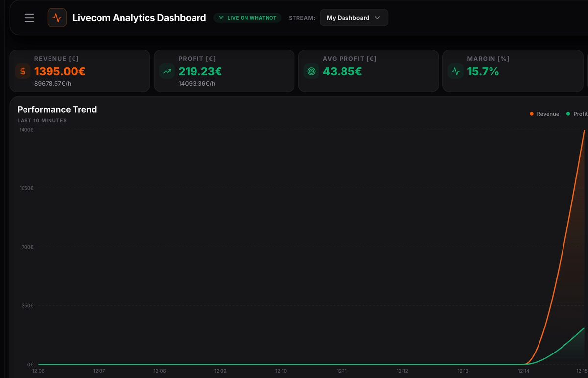588x378 pixels.
Task: Click the STREAM: label
Action: tap(302, 18)
